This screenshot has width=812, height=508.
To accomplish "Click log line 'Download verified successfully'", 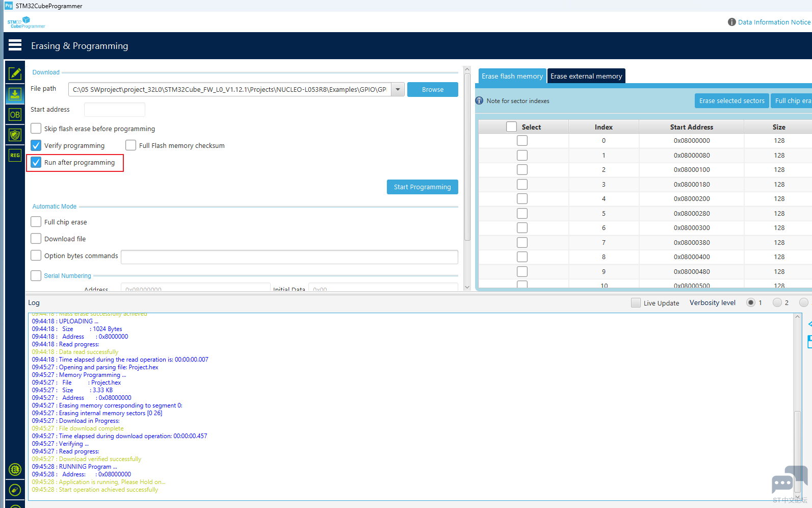I will (x=87, y=459).
